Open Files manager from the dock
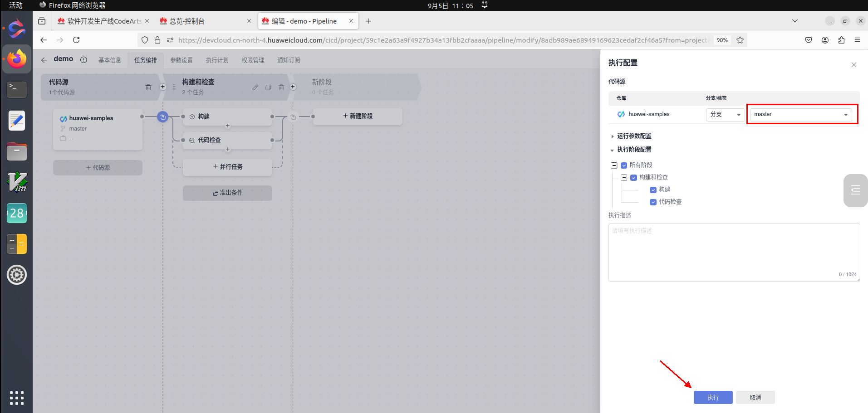The width and height of the screenshot is (868, 413). [17, 151]
